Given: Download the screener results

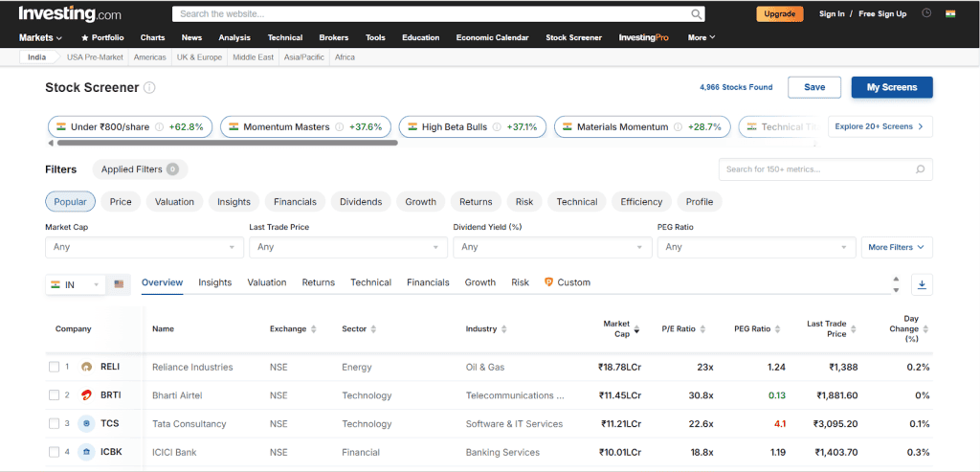Looking at the screenshot, I should 922,284.
